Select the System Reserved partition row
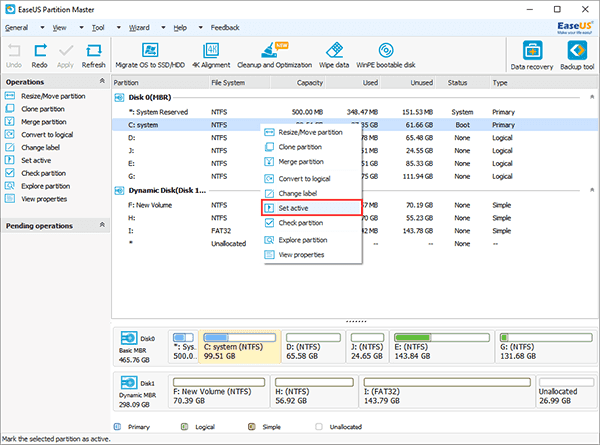This screenshot has width=600, height=445. coord(355,112)
